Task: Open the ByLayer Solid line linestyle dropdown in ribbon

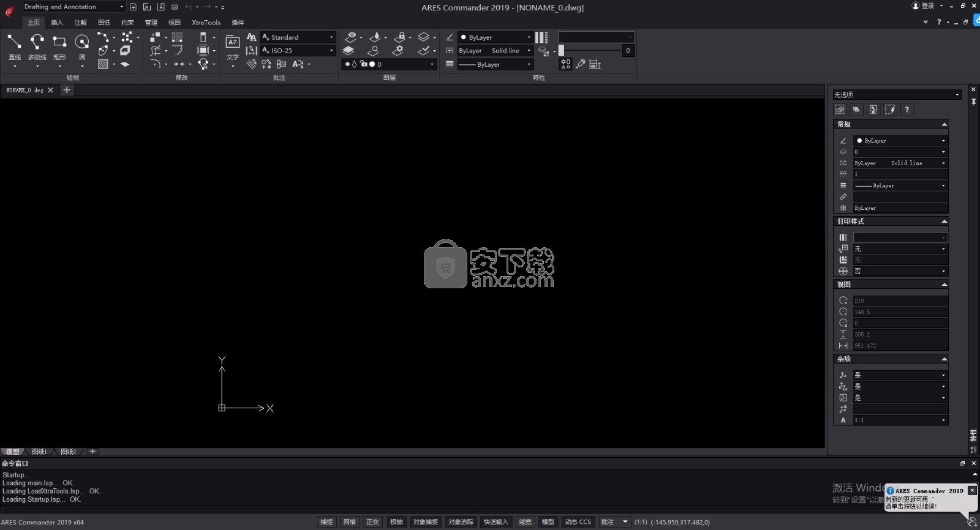Action: click(x=495, y=51)
